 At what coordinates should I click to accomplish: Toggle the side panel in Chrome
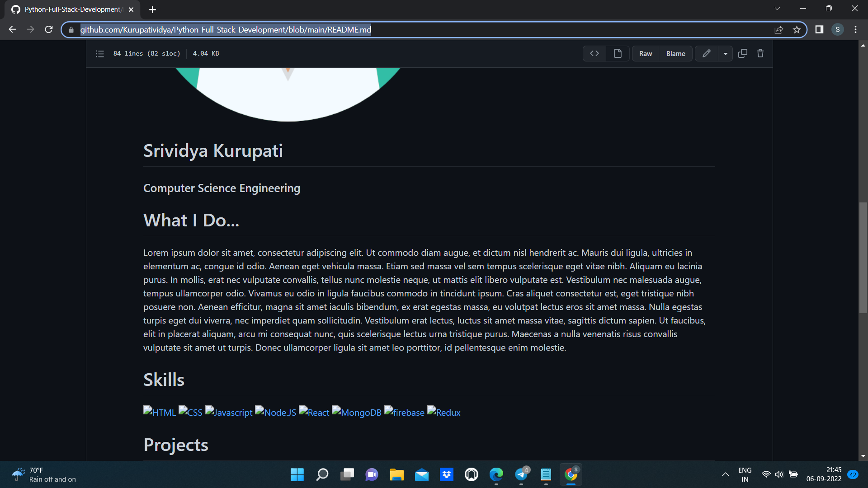[x=819, y=29]
